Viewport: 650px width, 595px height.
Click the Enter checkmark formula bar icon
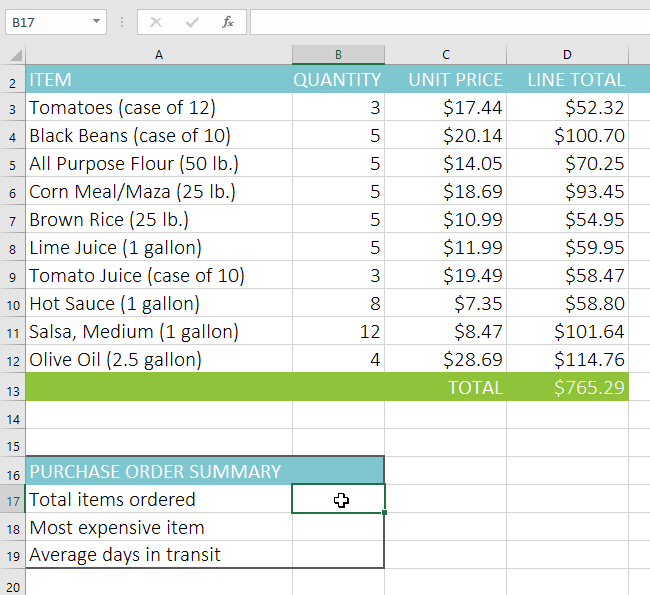pyautogui.click(x=192, y=21)
